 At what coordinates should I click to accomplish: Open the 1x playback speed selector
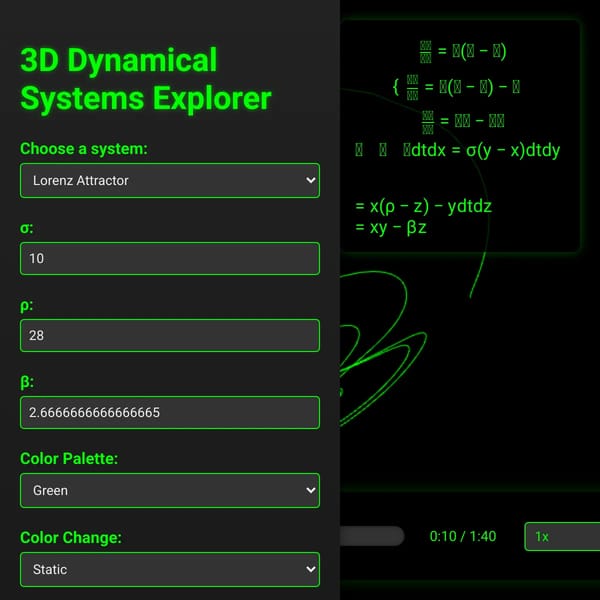pos(562,536)
